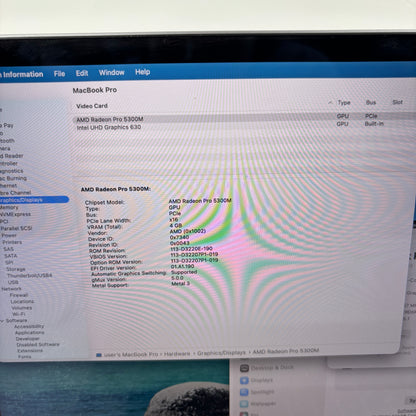Click the Metal Support value Metal 3

[x=180, y=283]
